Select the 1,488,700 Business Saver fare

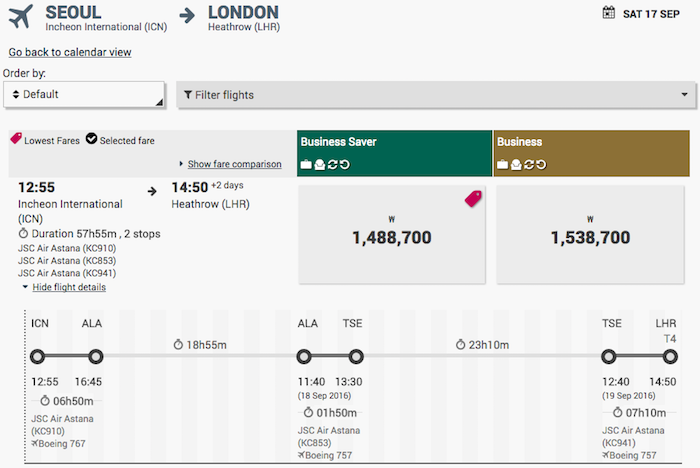point(392,234)
